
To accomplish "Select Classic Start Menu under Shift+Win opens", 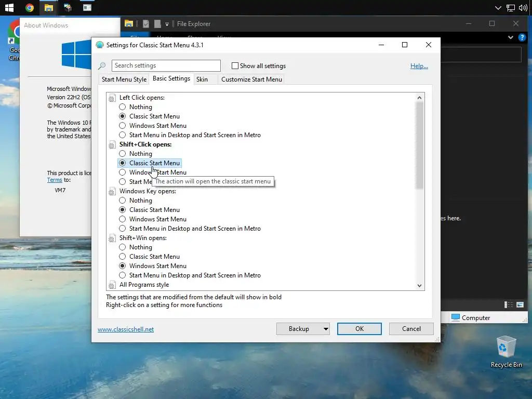I will point(123,257).
